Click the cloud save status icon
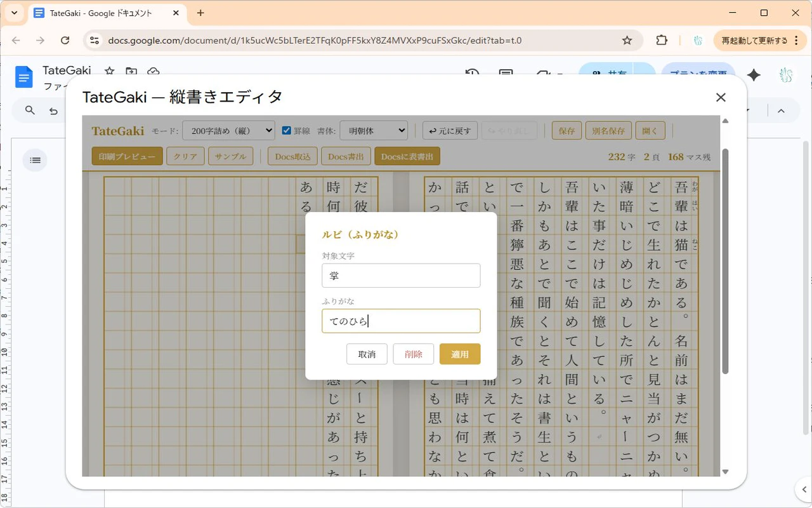 point(153,71)
